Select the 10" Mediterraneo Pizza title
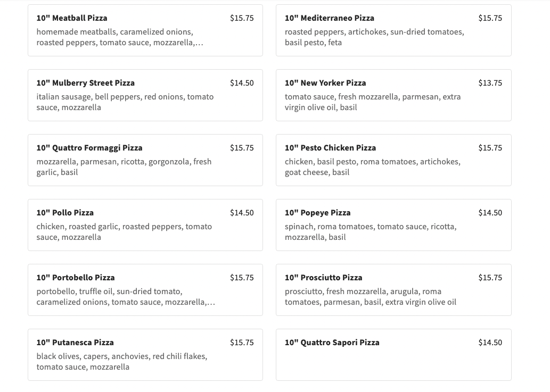Image resolution: width=550 pixels, height=392 pixels. click(x=329, y=18)
